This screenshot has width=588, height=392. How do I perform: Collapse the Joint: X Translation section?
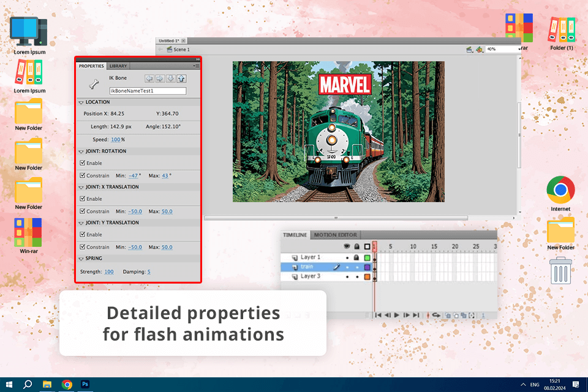[x=81, y=187]
